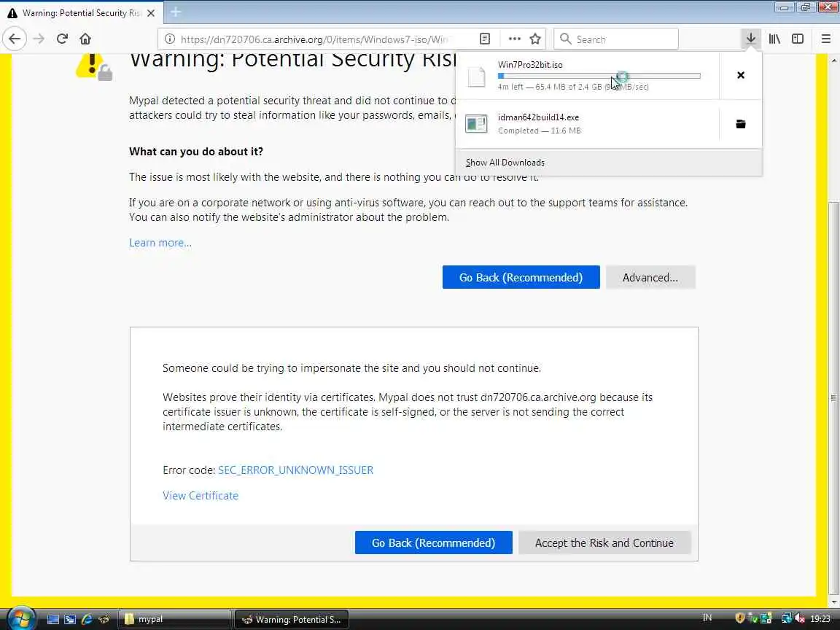Open the browser home page
This screenshot has width=840, height=630.
pyautogui.click(x=85, y=39)
